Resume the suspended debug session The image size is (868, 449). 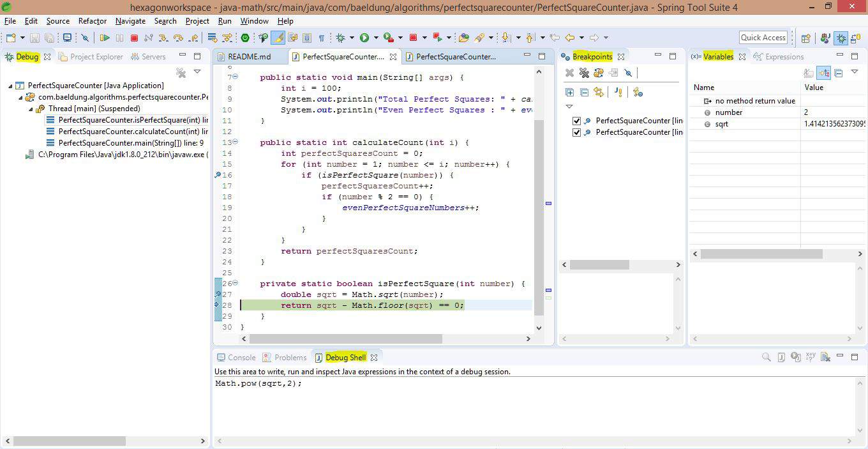tap(105, 37)
